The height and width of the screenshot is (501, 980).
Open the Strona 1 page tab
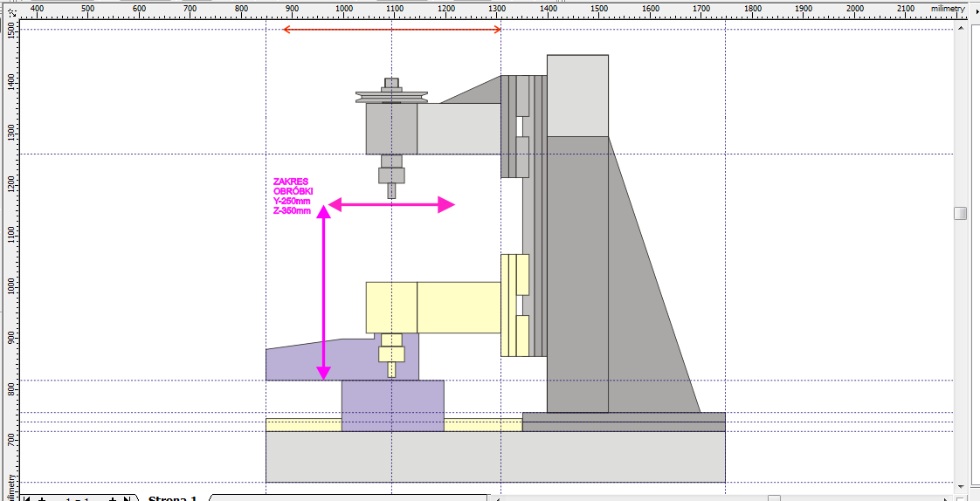[172, 498]
